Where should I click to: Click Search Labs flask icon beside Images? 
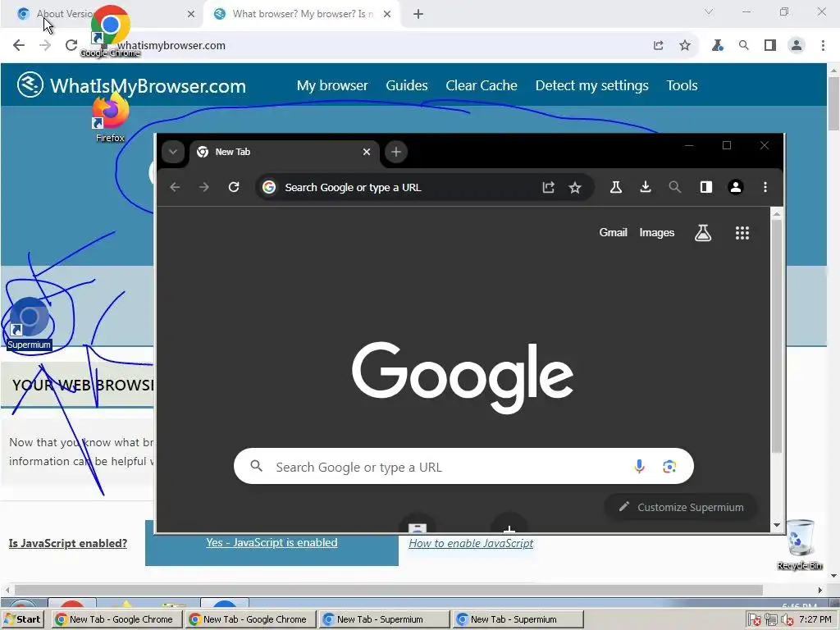(703, 232)
